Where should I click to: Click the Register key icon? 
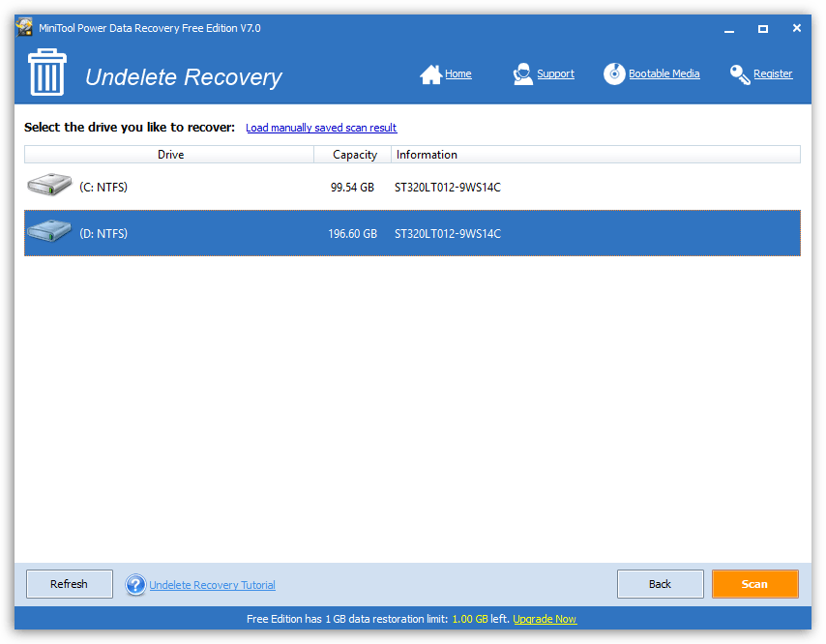point(740,74)
